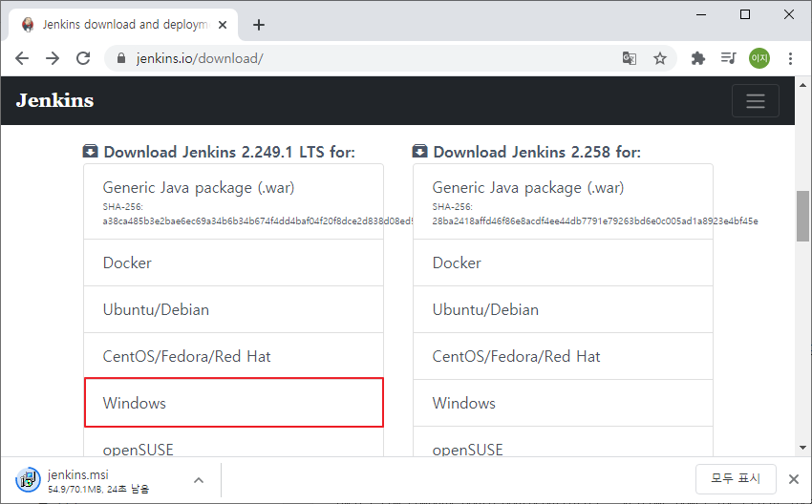Close the Jenkins download tab
Screen dimensions: 812x504
click(223, 25)
